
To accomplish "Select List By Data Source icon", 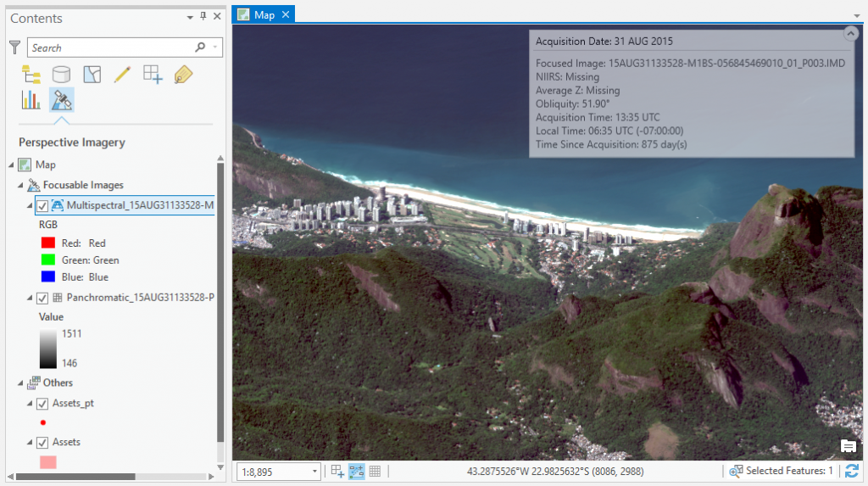I will tap(61, 75).
